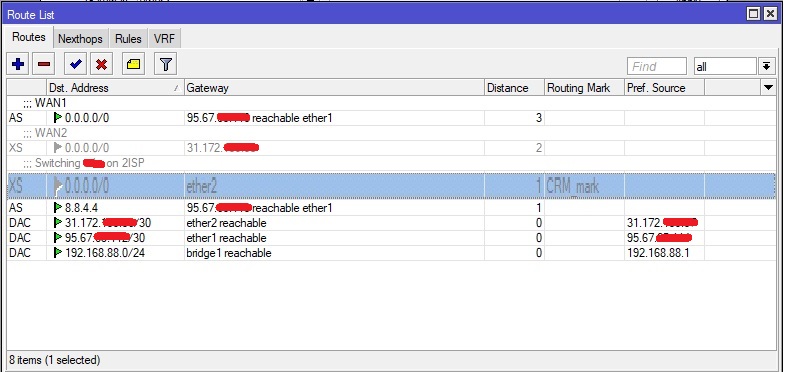Image resolution: width=789 pixels, height=372 pixels.
Task: Open column chooser arrow in table header
Action: pos(768,88)
